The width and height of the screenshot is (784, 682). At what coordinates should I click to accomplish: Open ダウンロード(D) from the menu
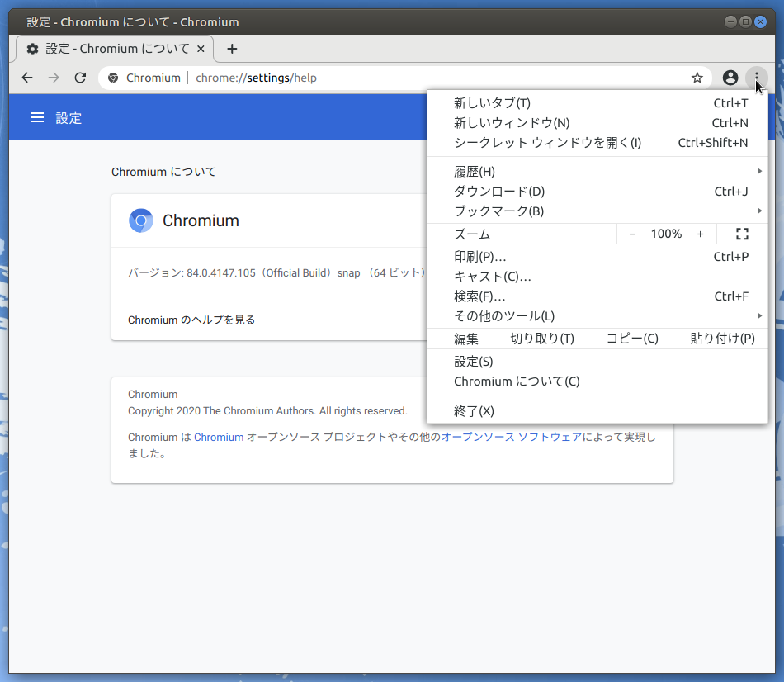[597, 191]
